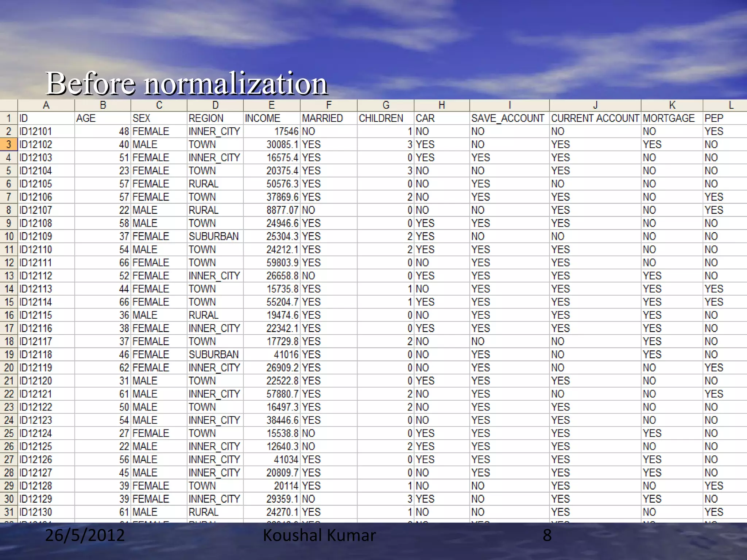Select CURRENT ACCOUNT value NO in ID12121 row
The height and width of the screenshot is (560, 747).
(595, 394)
